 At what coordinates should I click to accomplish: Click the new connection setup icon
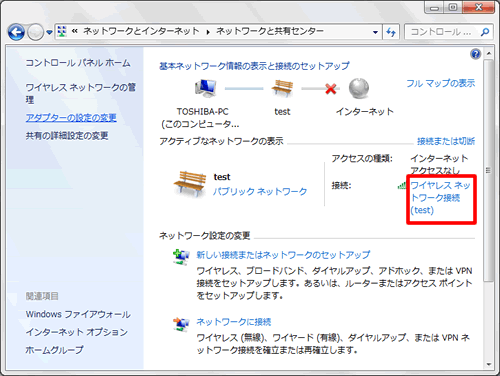coord(181,257)
